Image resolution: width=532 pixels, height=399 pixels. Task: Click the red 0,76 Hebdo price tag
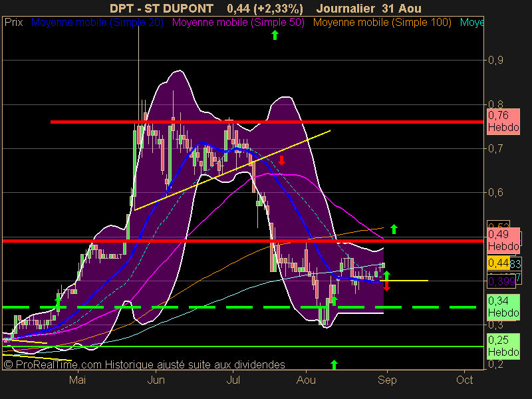pos(503,122)
